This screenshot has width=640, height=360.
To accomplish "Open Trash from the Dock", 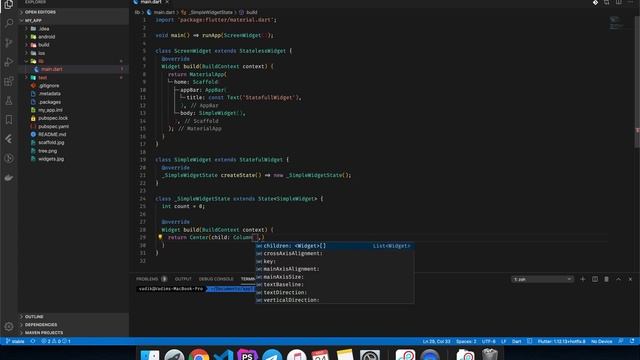I will 489,354.
